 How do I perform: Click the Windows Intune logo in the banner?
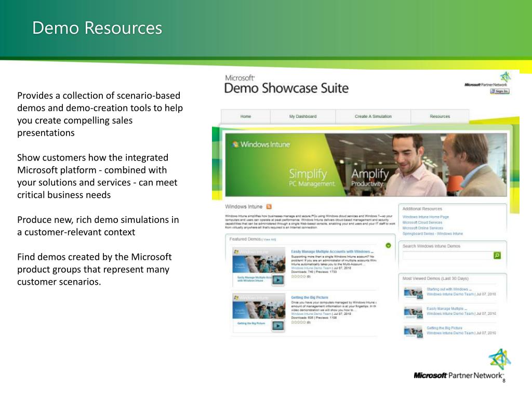pos(261,144)
